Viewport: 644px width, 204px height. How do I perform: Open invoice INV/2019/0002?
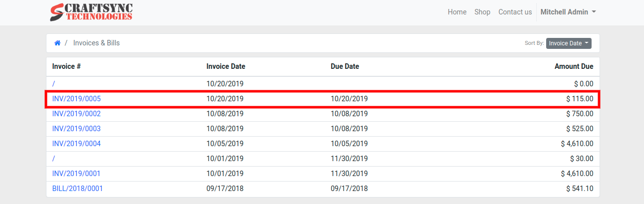coord(76,114)
